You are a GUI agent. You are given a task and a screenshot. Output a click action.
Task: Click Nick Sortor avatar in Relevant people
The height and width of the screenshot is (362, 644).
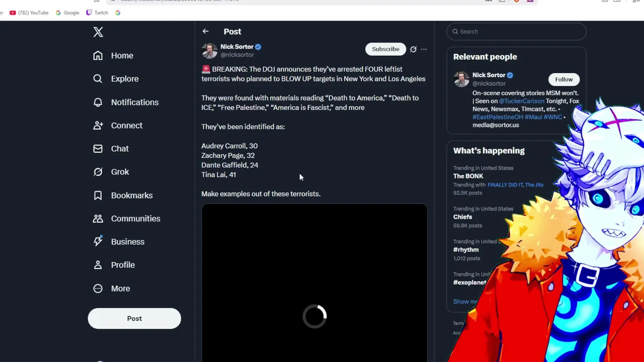point(461,79)
